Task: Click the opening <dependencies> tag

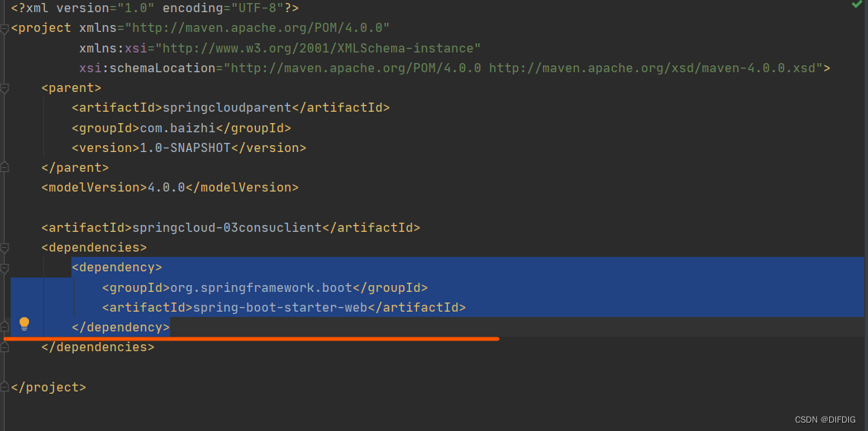Action: [x=94, y=247]
